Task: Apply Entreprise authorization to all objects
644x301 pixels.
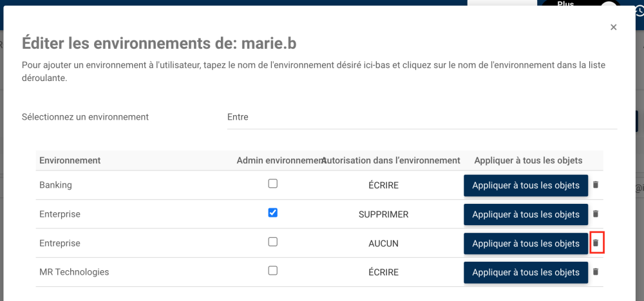Action: (x=526, y=243)
